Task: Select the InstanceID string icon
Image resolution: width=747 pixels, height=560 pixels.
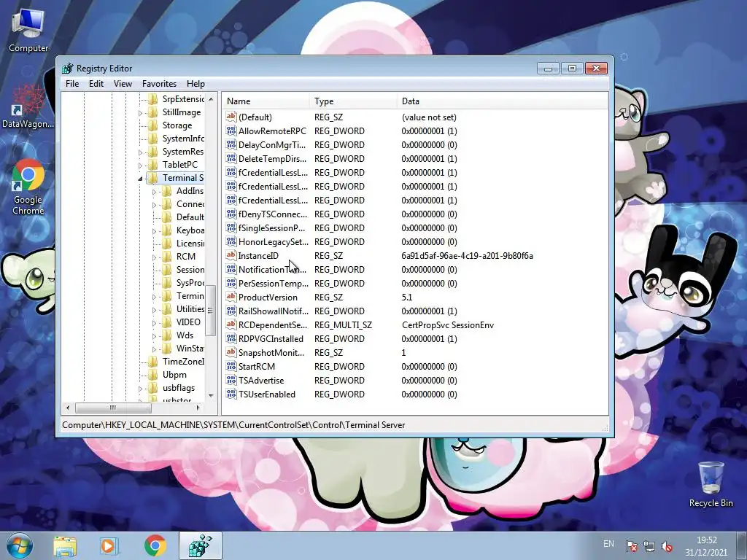Action: pyautogui.click(x=231, y=255)
